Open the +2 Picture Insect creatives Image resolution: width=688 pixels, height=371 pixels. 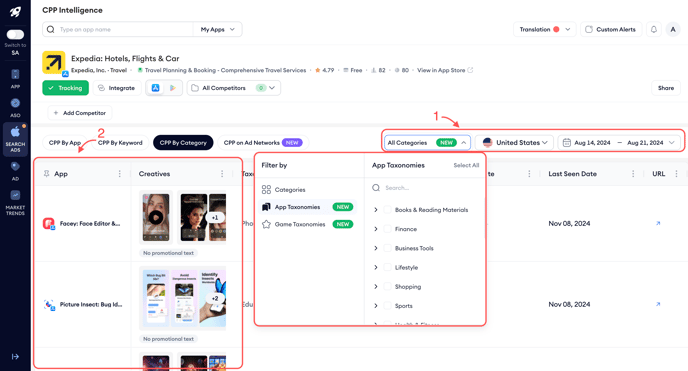(x=215, y=298)
